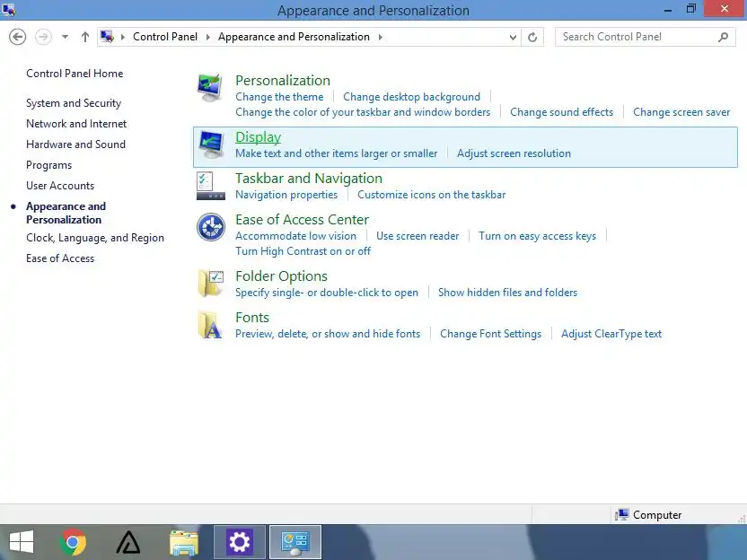Go forward with the Forward arrow
The image size is (747, 560).
pos(43,37)
